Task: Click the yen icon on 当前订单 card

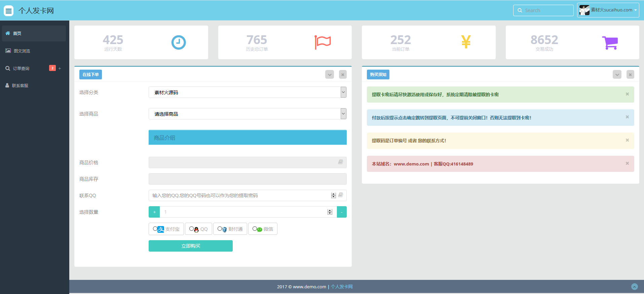Action: point(466,42)
